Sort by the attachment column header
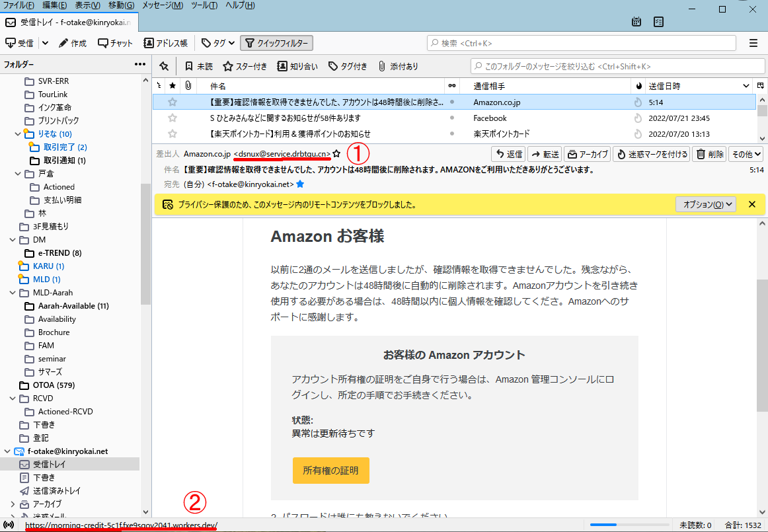The height and width of the screenshot is (532, 768). pyautogui.click(x=188, y=86)
